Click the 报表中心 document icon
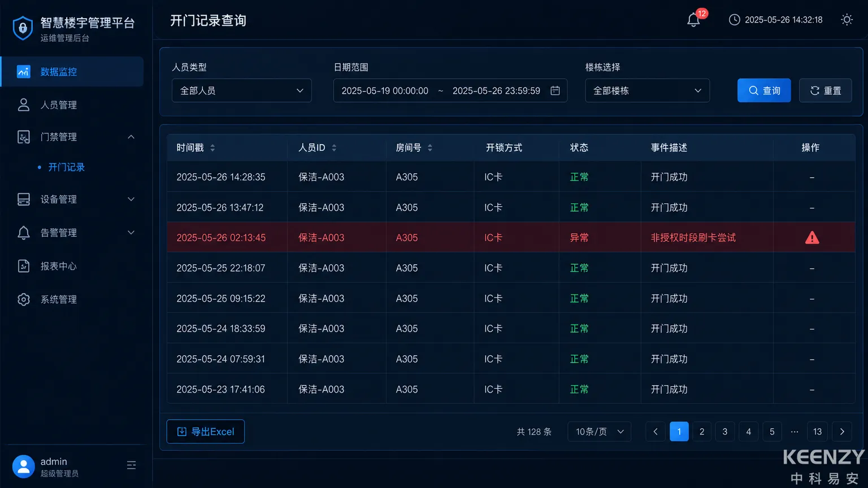This screenshot has width=868, height=488. point(23,266)
